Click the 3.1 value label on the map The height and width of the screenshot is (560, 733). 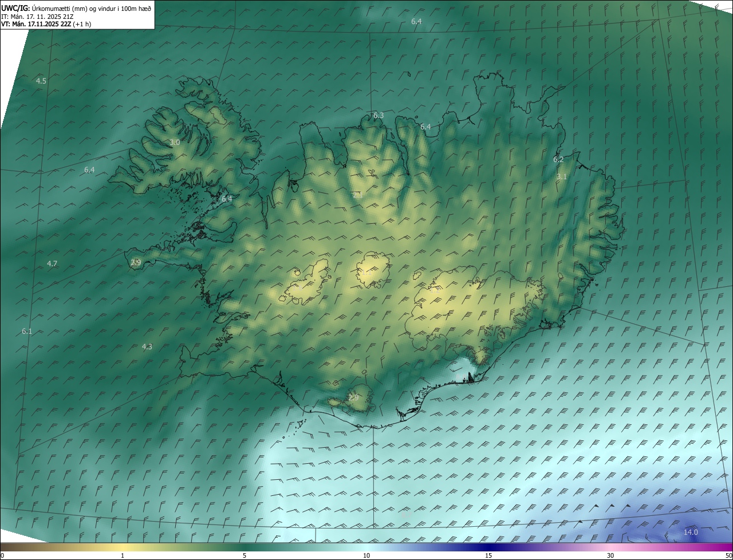point(562,176)
